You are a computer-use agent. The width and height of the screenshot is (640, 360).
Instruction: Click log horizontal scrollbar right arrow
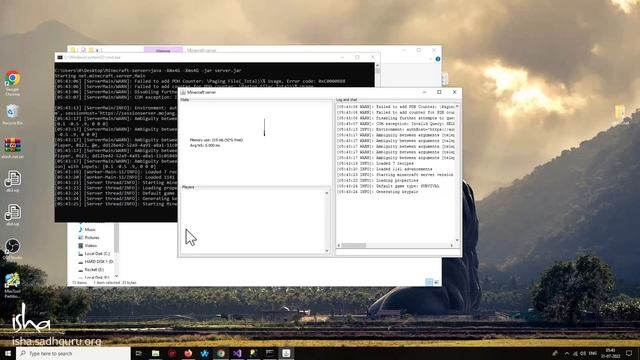(x=451, y=245)
